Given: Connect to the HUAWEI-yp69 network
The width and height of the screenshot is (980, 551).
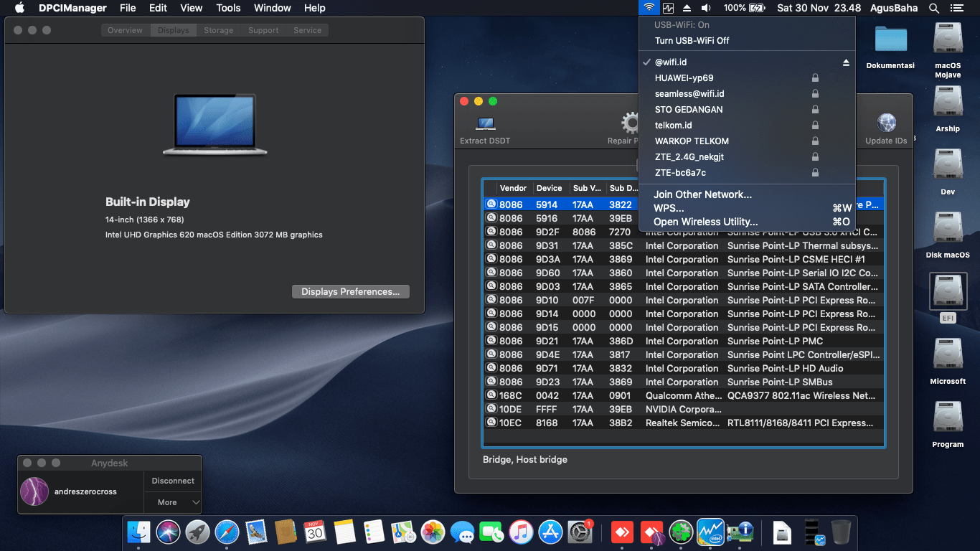Looking at the screenshot, I should pyautogui.click(x=747, y=78).
